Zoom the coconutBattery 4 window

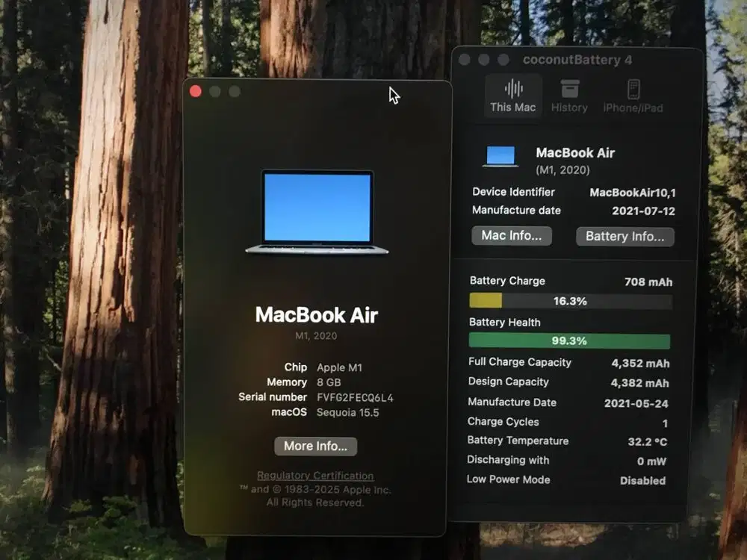(503, 60)
